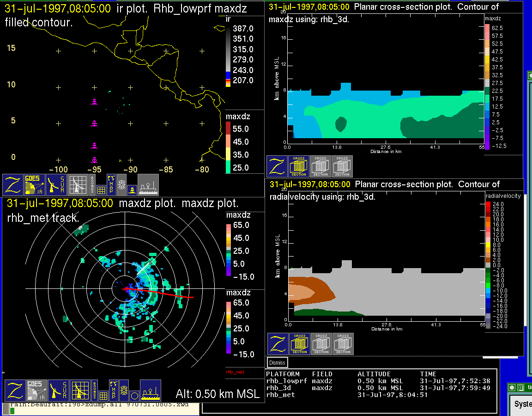Click the grayed GOES IR icon in the maxdz plot toolbar
Image resolution: width=532 pixels, height=416 pixels.
tap(36, 391)
